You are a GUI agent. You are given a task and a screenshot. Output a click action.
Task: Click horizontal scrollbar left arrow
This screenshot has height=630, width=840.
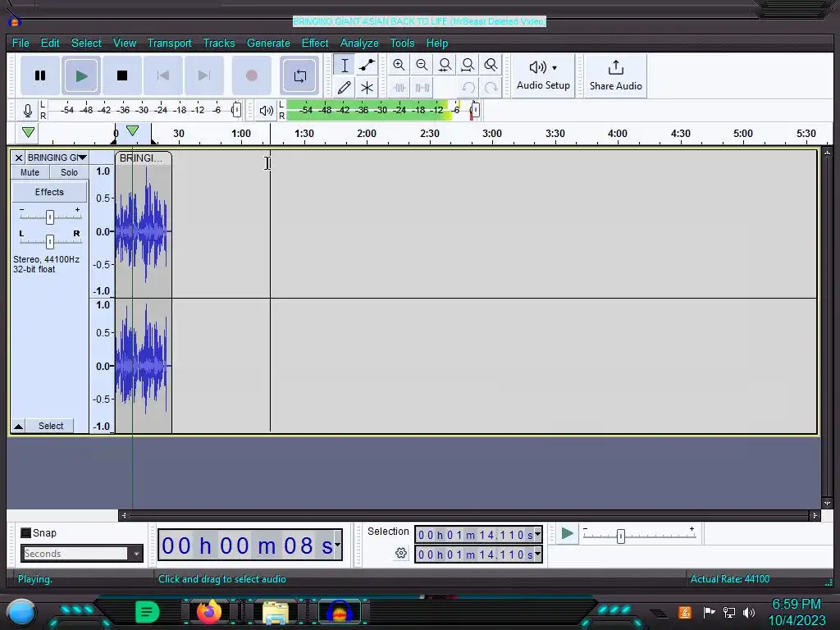(125, 515)
